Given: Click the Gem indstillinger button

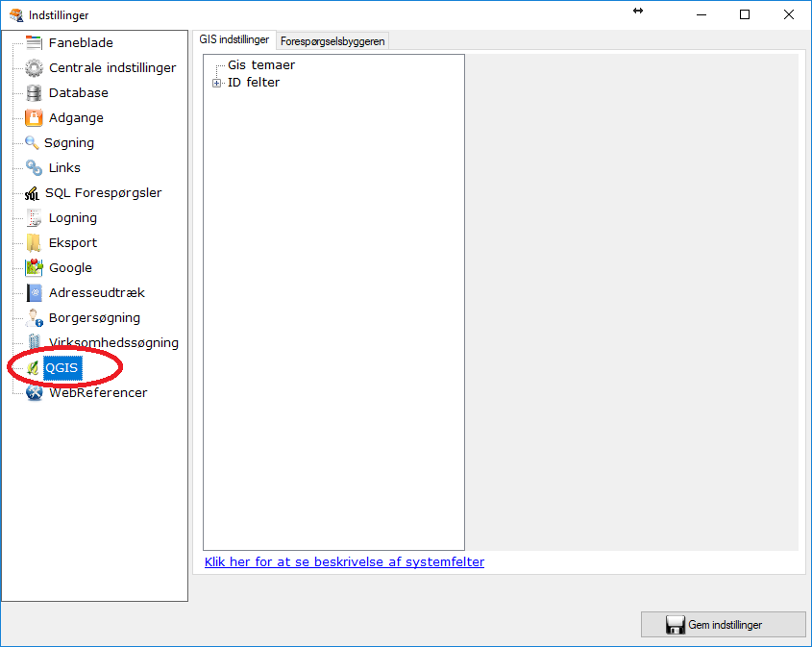Looking at the screenshot, I should (x=723, y=624).
